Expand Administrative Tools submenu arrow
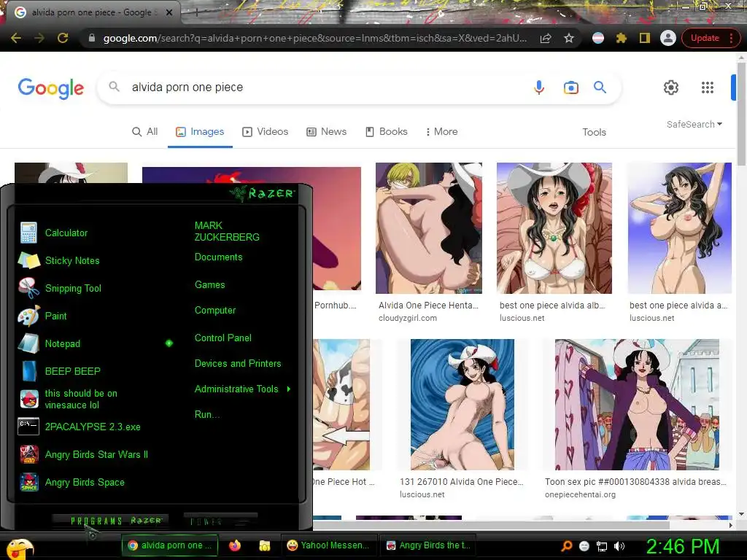 click(x=289, y=389)
